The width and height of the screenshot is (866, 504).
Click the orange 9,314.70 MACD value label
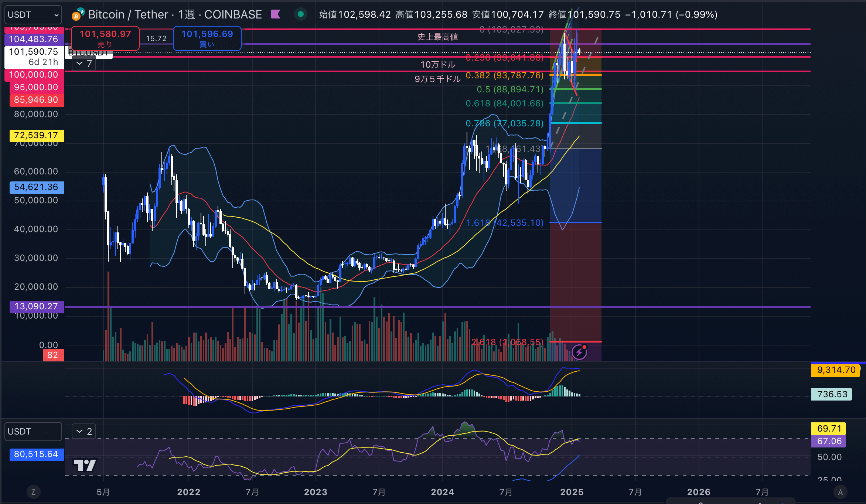pyautogui.click(x=836, y=370)
